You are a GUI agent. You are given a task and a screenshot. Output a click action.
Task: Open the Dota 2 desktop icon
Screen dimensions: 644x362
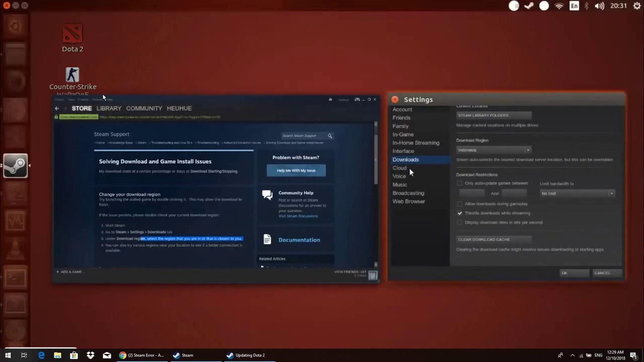click(72, 34)
